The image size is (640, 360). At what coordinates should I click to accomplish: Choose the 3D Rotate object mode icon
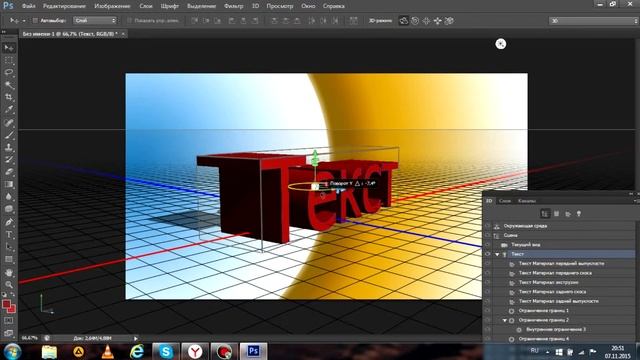pos(403,21)
